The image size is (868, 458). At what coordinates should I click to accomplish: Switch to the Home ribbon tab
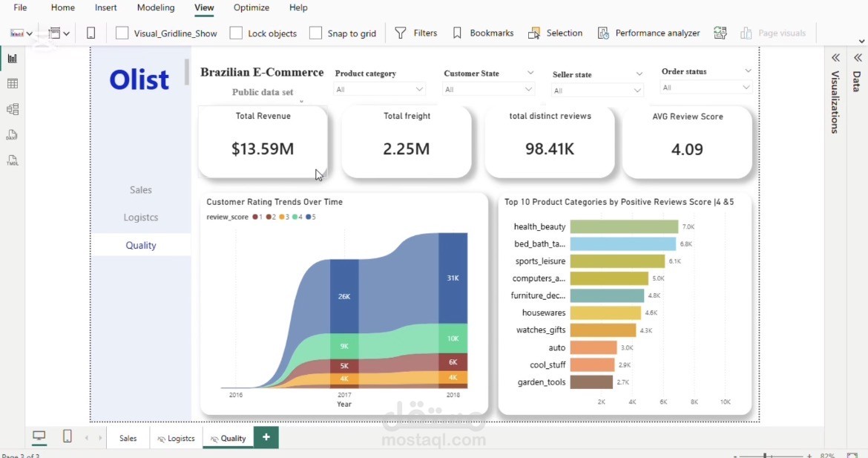coord(62,7)
